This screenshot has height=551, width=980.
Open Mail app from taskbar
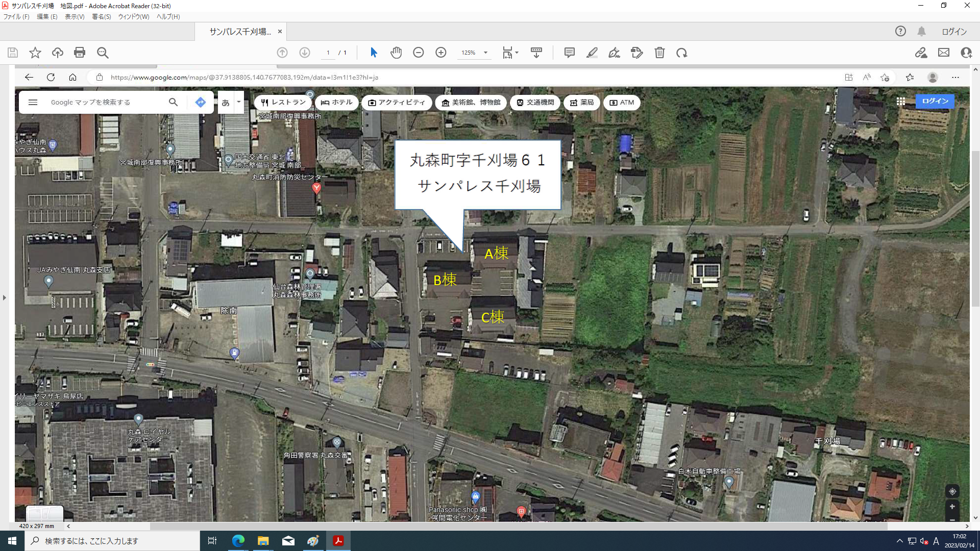288,541
